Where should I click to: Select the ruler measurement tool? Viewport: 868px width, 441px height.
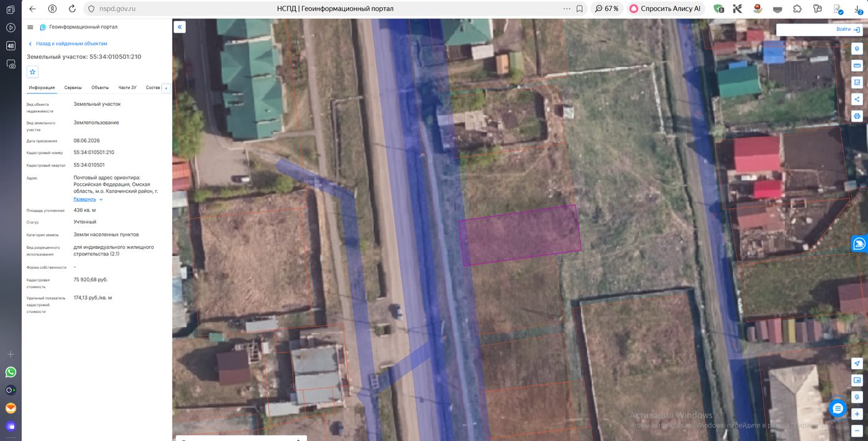(857, 65)
